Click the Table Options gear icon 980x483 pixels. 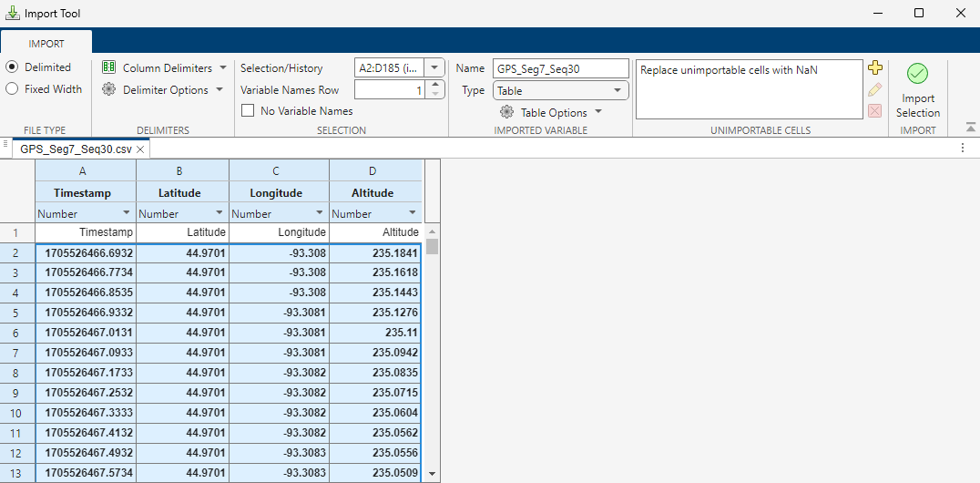coord(506,112)
